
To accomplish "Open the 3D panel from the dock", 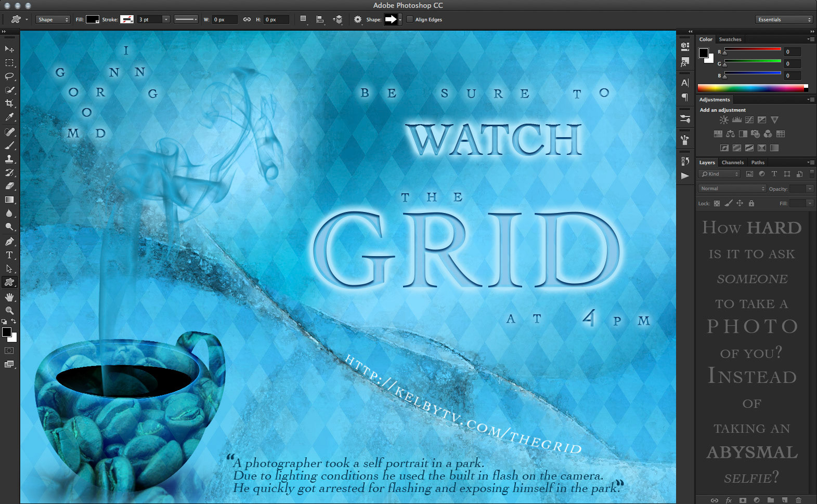I will [x=685, y=46].
